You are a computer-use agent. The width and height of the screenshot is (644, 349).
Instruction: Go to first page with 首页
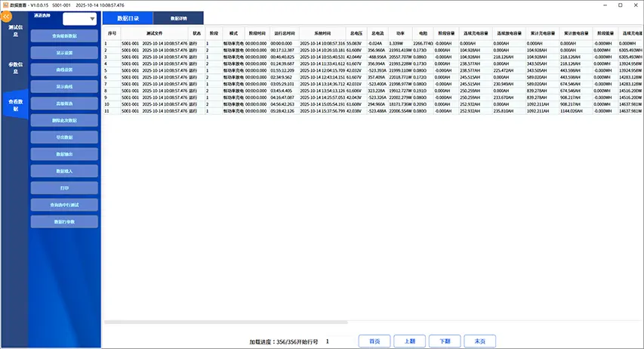point(374,341)
